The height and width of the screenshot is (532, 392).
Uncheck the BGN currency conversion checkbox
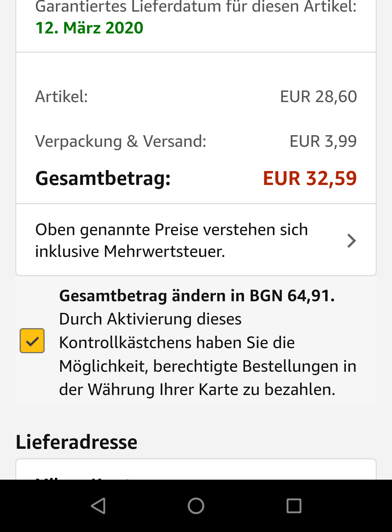[x=32, y=341]
